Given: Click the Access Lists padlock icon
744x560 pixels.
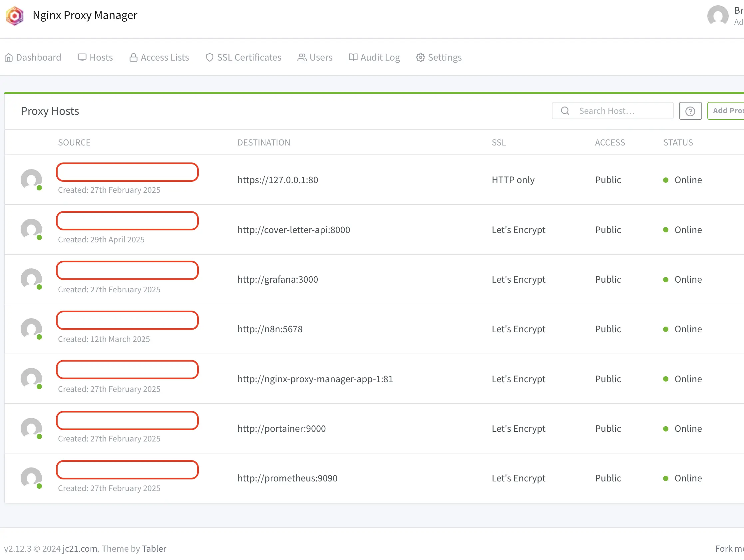Looking at the screenshot, I should 133,57.
